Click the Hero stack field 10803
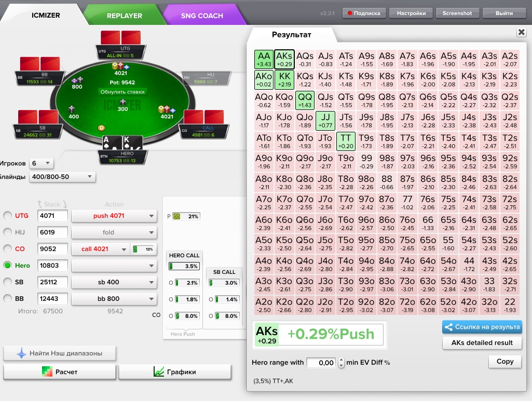The image size is (532, 401). [x=52, y=266]
